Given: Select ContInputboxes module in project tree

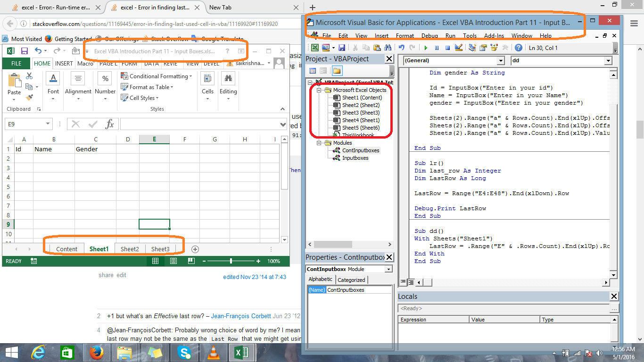Looking at the screenshot, I should [x=361, y=150].
